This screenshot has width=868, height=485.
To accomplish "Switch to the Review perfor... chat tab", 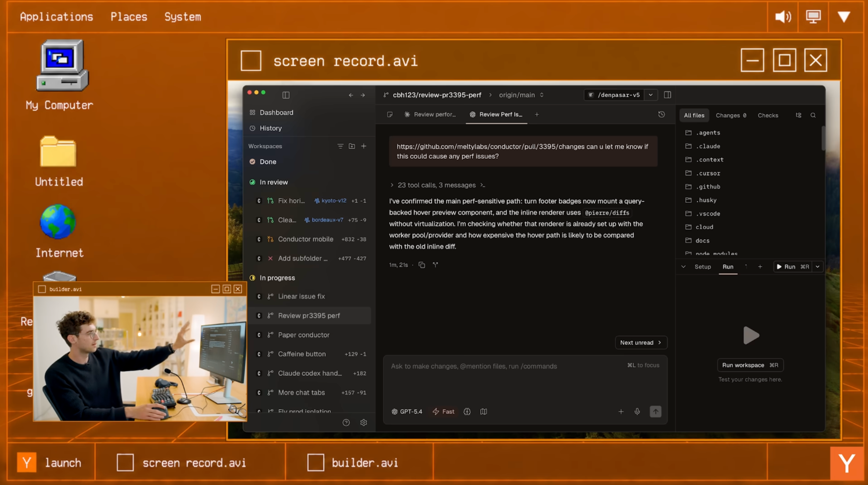I will pos(430,115).
